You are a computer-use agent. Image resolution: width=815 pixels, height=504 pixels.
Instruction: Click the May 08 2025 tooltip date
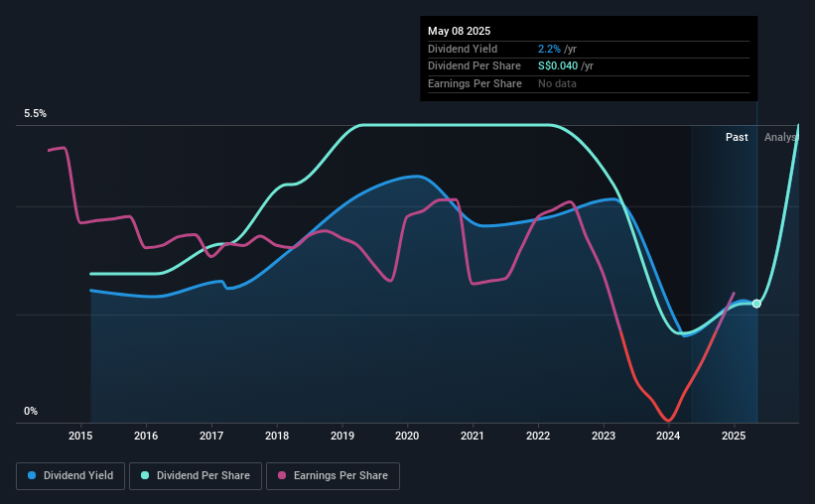point(459,31)
